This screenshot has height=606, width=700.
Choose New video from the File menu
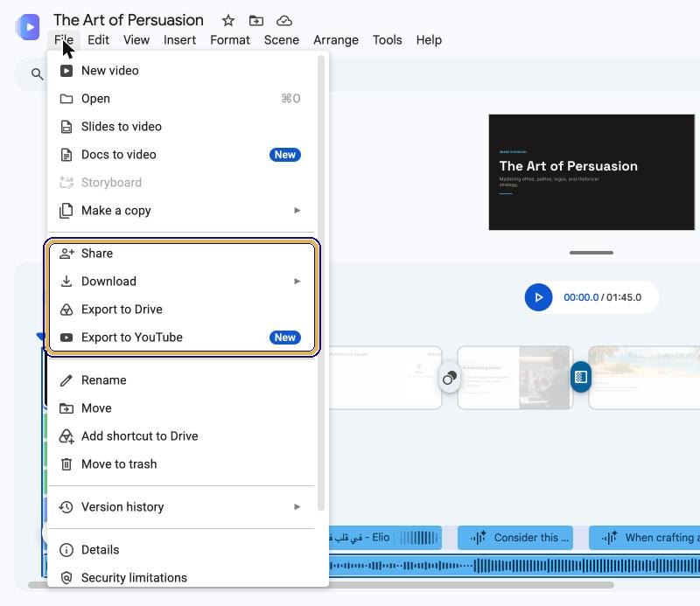(x=182, y=71)
